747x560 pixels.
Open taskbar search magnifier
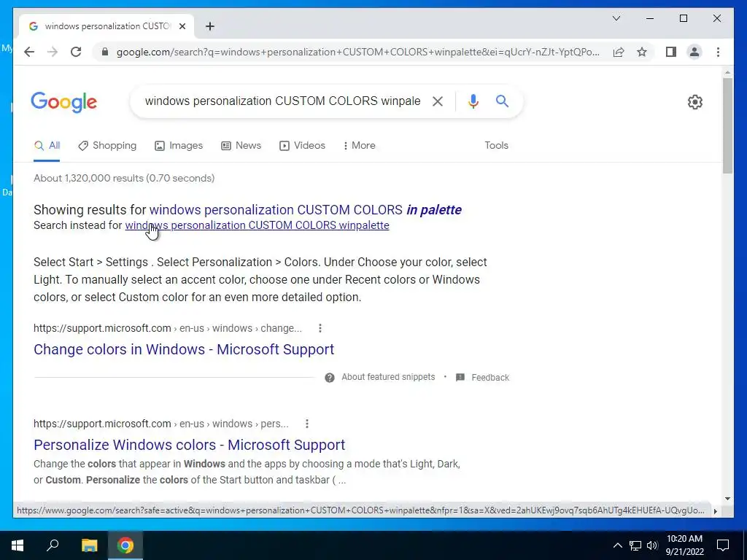(53, 545)
